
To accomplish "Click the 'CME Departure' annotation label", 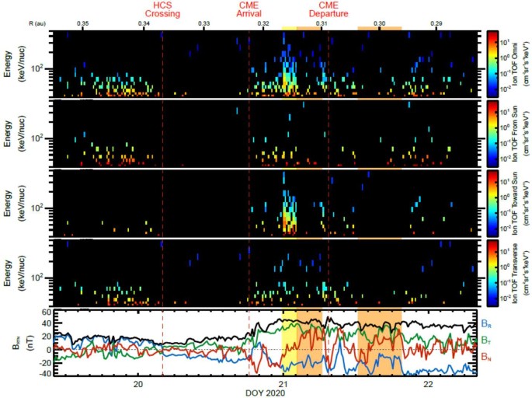I will 329,10.
